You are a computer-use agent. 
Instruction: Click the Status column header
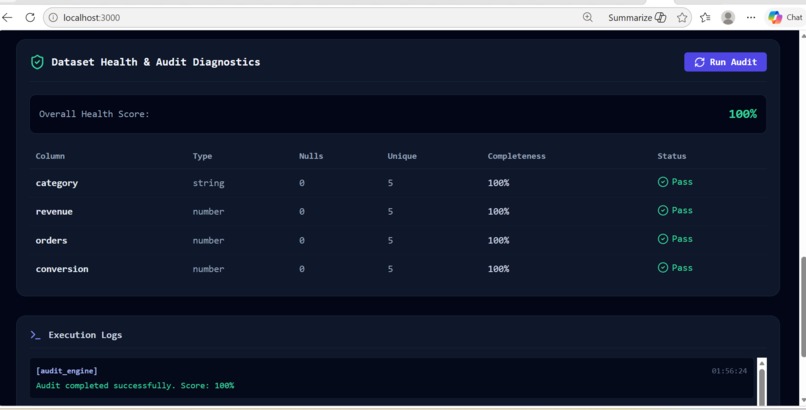tap(671, 156)
